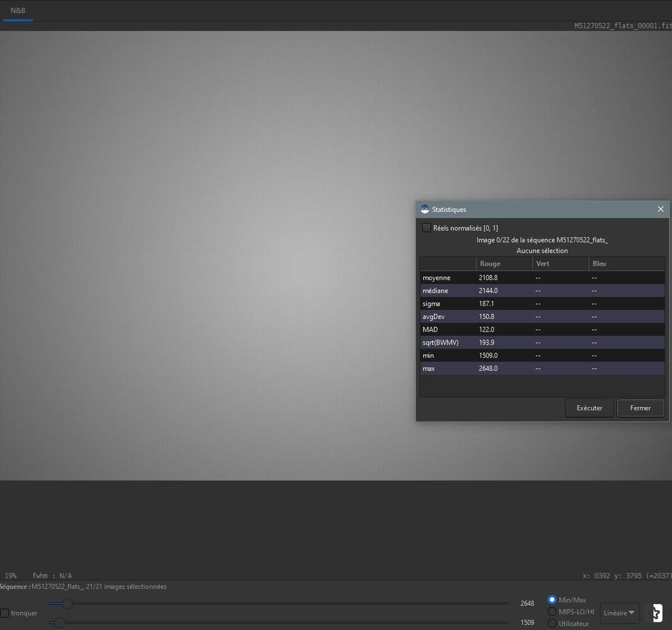Click the 187.1 sigma value
The image size is (672, 630).
(x=486, y=304)
